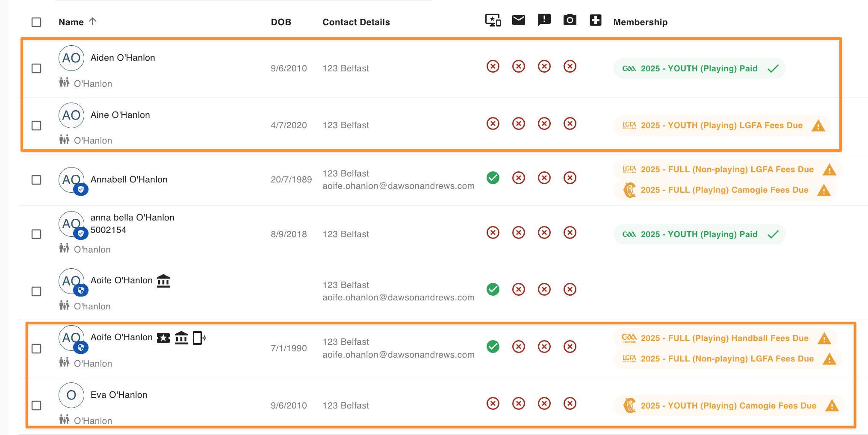868x435 pixels.
Task: Tick the checkbox for Eva O'Hanlon
Action: [36, 406]
